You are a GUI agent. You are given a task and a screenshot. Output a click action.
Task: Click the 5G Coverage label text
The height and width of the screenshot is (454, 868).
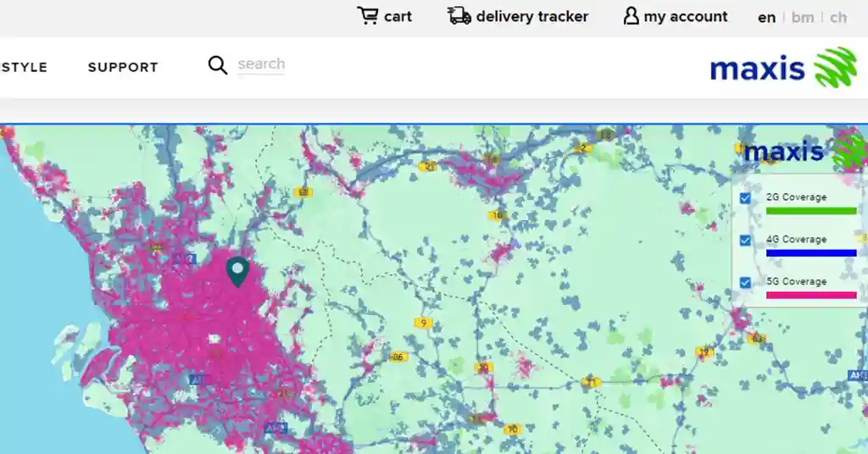796,281
